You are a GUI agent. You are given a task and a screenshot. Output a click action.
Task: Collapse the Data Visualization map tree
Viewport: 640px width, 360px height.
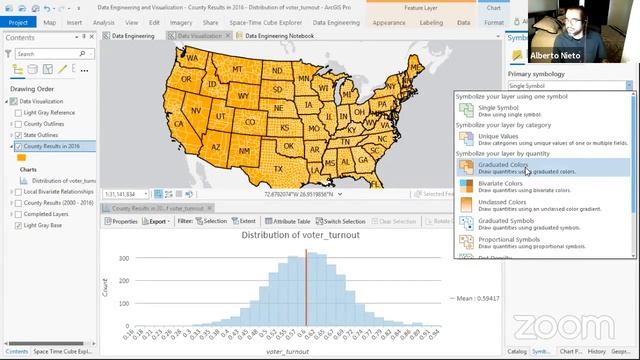point(7,101)
